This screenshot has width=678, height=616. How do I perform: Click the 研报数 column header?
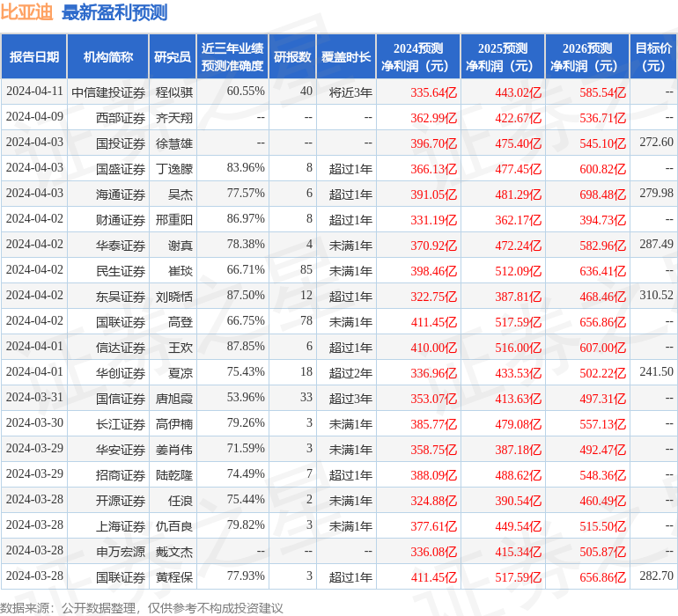[x=292, y=56]
